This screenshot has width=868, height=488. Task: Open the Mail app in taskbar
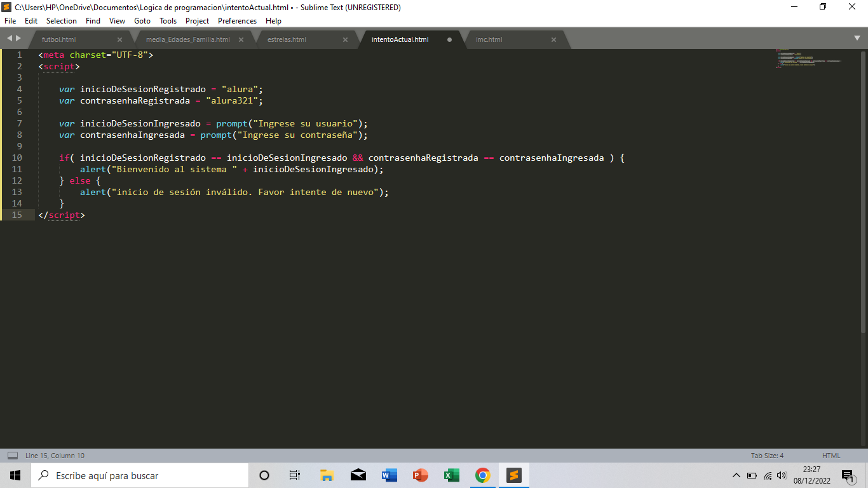click(x=358, y=475)
